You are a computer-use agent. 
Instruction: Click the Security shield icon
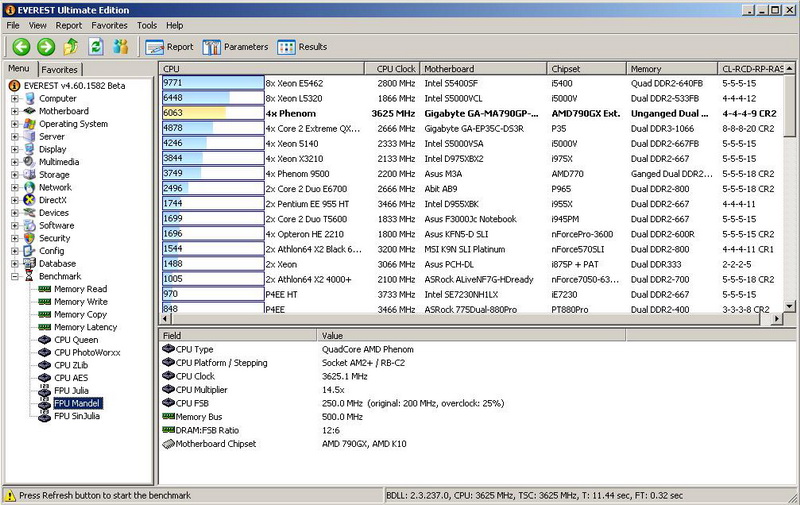tap(30, 238)
